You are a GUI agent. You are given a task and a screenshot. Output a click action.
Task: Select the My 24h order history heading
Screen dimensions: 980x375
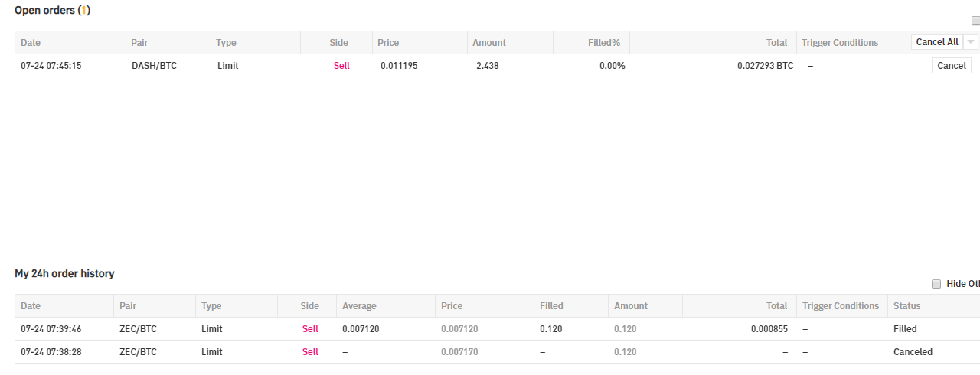64,273
